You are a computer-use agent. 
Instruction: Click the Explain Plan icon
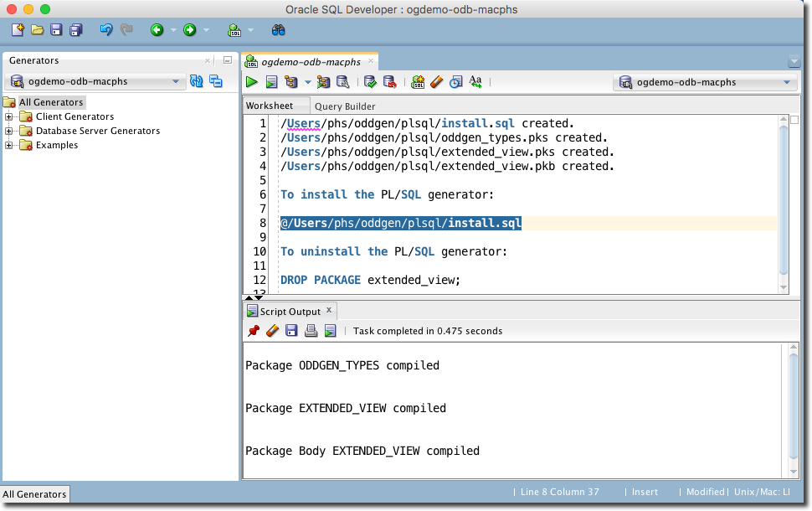[x=291, y=81]
